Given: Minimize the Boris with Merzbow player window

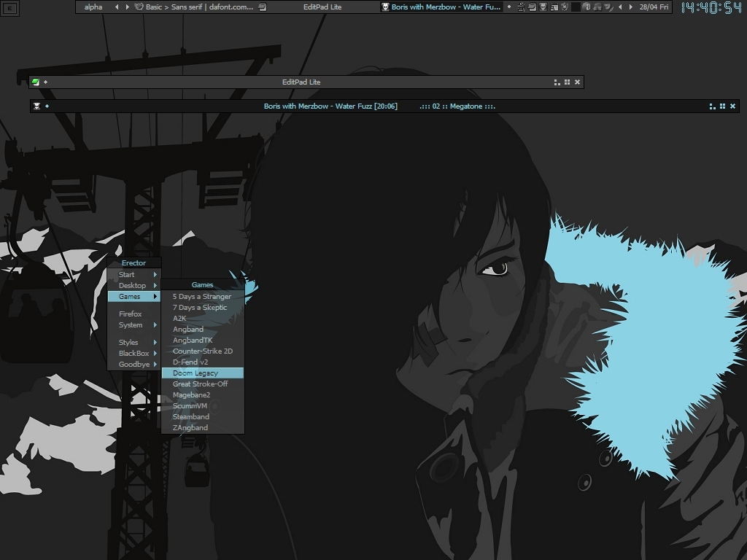Looking at the screenshot, I should [713, 106].
